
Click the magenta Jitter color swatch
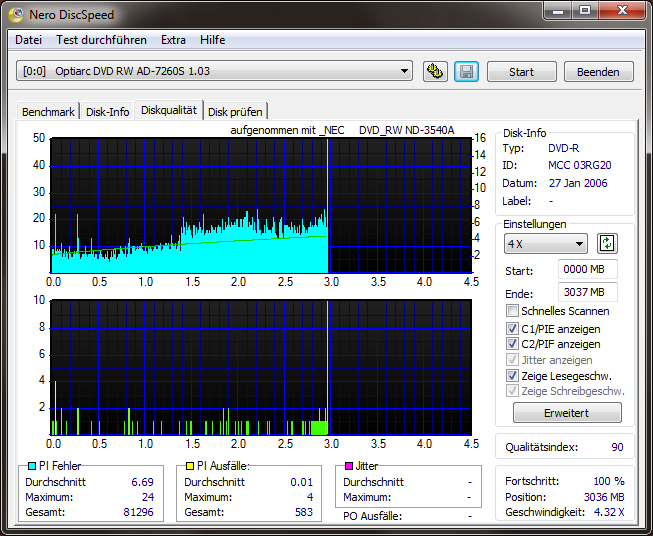pyautogui.click(x=349, y=466)
